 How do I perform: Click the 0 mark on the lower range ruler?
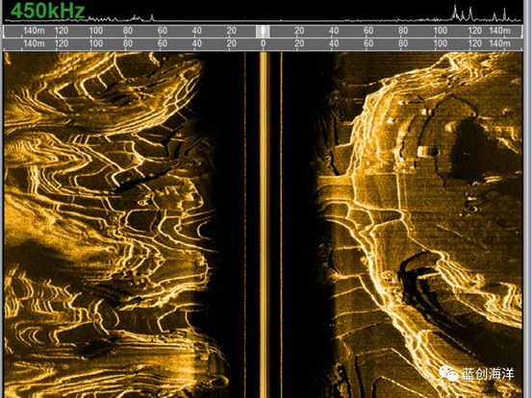coord(263,43)
